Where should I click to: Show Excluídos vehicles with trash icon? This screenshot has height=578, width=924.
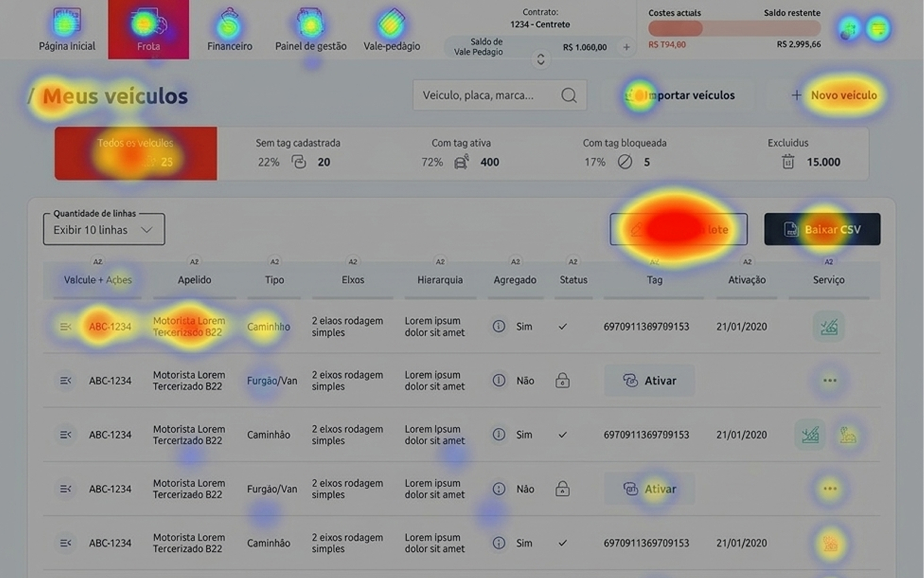[x=788, y=162]
